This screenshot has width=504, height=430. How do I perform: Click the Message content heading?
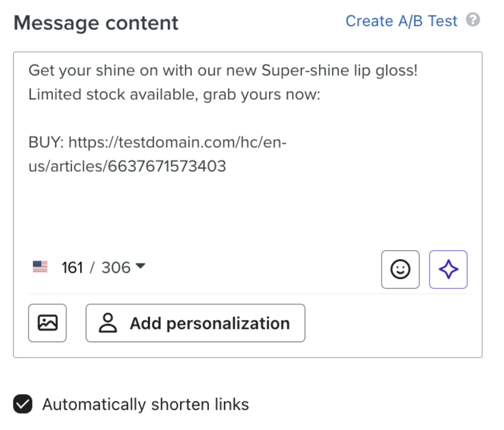(x=96, y=23)
